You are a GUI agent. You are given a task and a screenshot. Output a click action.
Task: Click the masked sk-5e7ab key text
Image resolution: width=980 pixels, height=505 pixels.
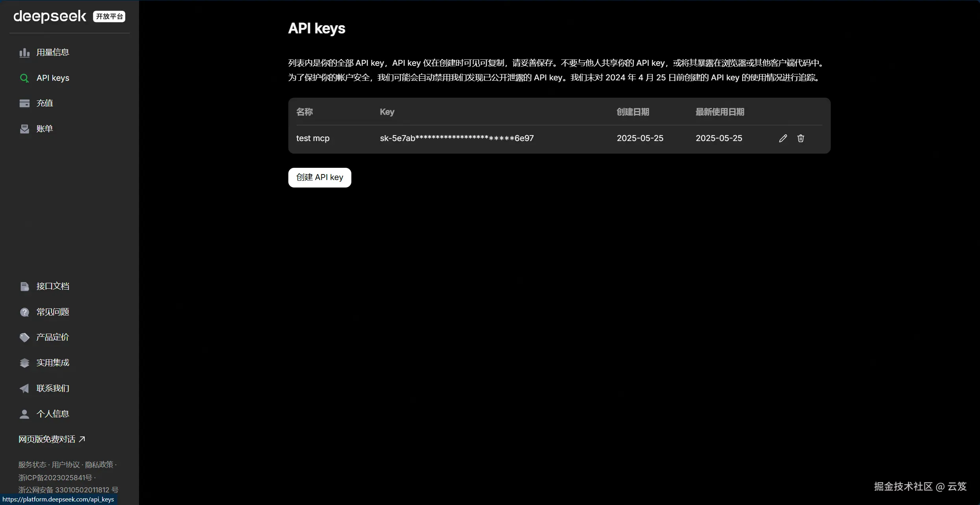coord(457,138)
